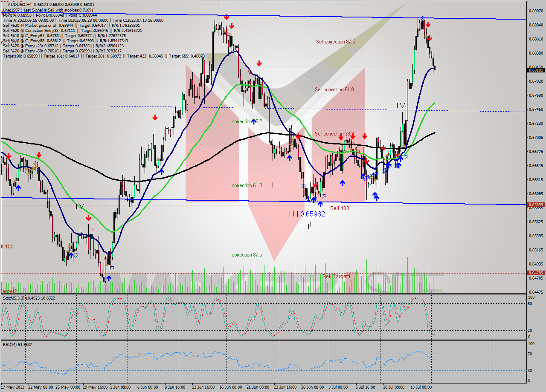
Task: Click the '3 Jul 00:00' time label
Action: point(339,387)
